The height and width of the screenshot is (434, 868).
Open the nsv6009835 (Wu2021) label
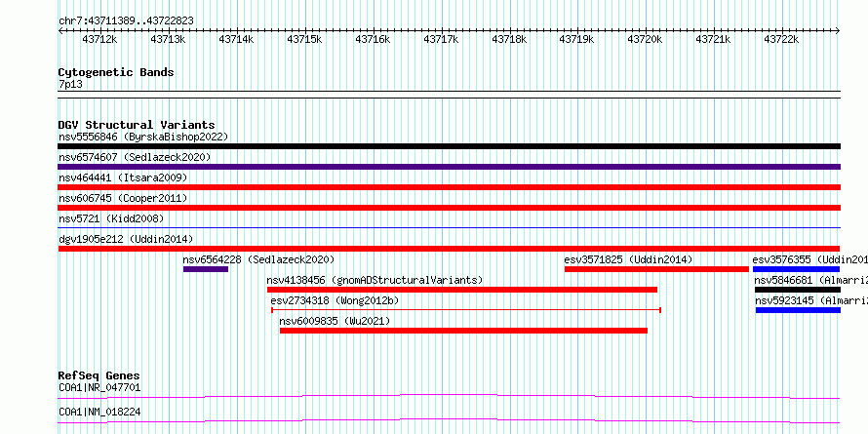coord(335,321)
